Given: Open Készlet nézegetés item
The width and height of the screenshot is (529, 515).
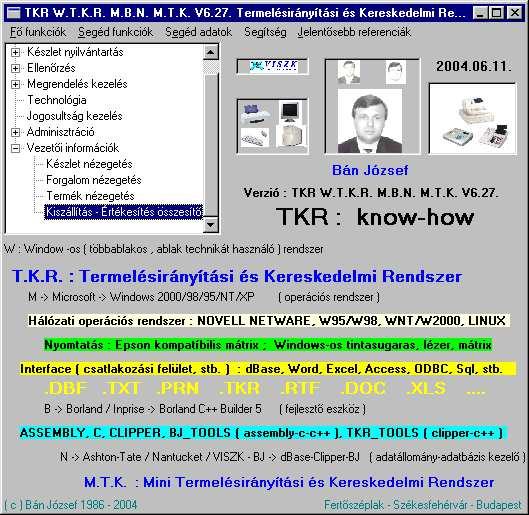Looking at the screenshot, I should click(x=89, y=164).
